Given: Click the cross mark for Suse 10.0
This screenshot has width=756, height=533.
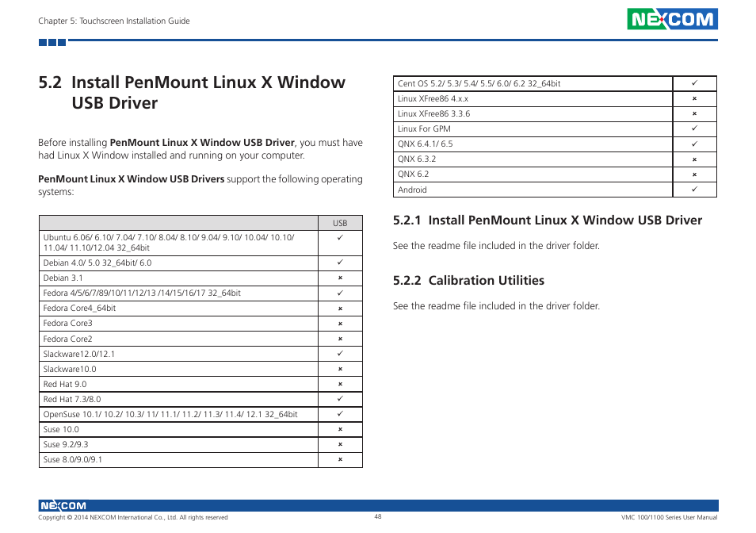Looking at the screenshot, I should 341,429.
